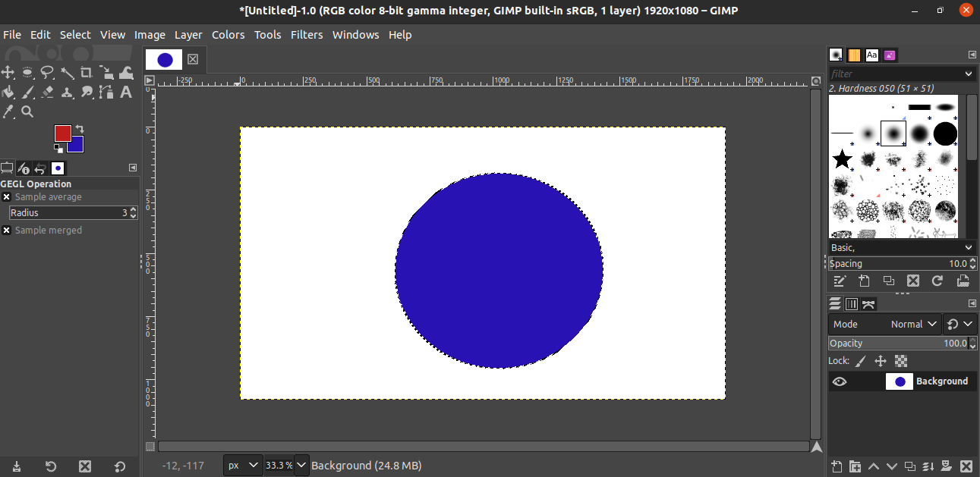Toggle lock pixels brush icon

pos(861,361)
